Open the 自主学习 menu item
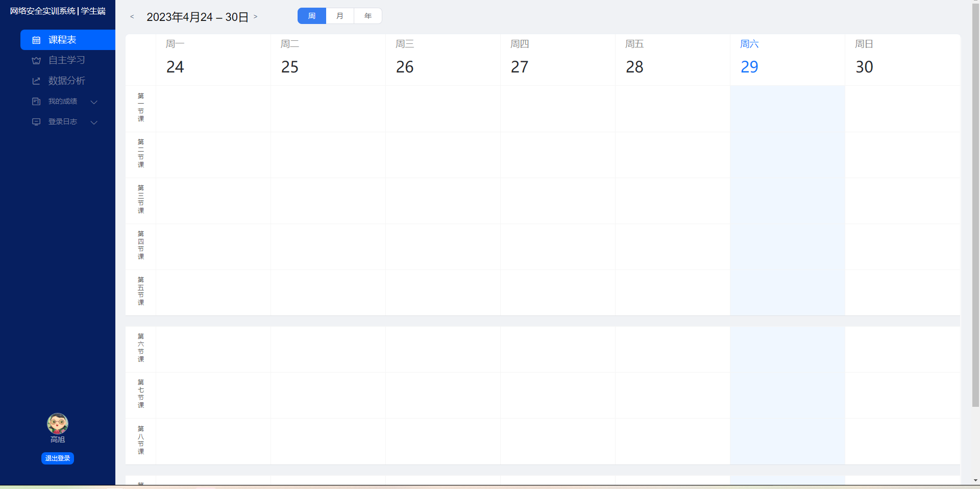The image size is (980, 489). pos(68,60)
